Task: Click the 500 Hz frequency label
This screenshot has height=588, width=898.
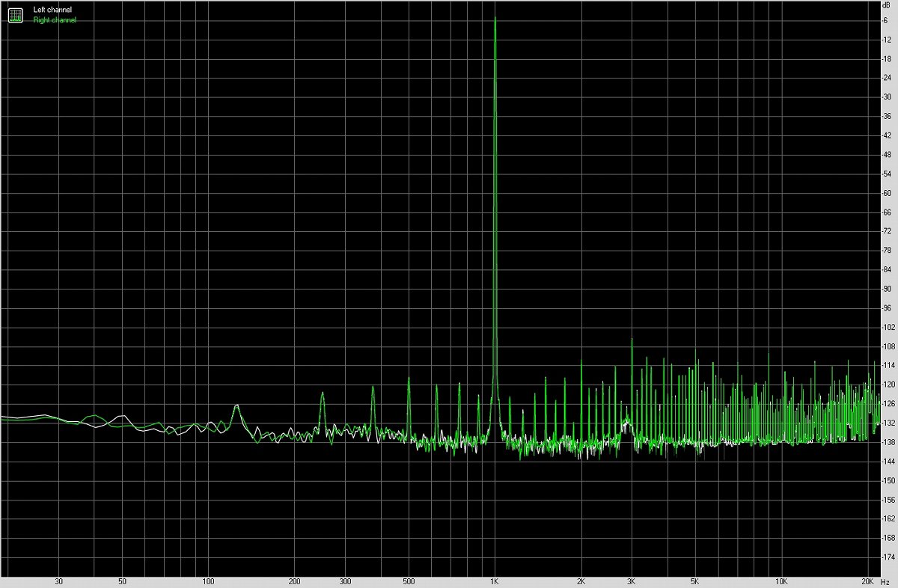Action: pos(411,580)
